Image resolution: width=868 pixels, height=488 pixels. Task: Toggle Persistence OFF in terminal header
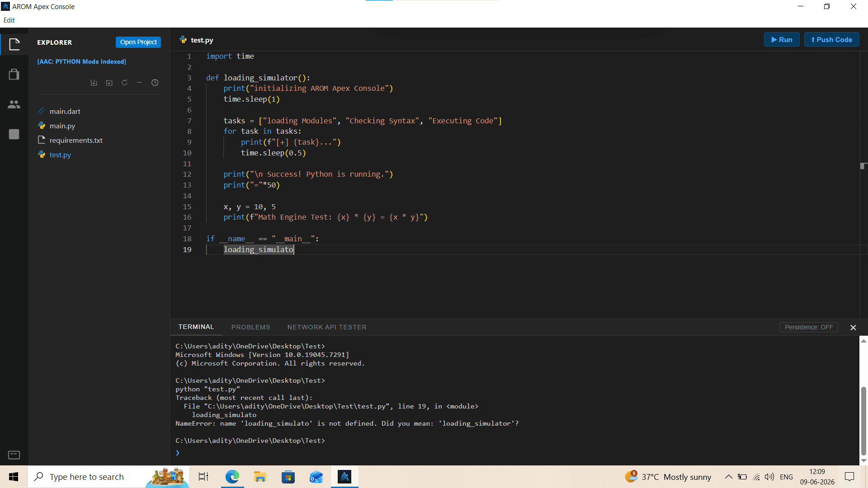click(809, 327)
